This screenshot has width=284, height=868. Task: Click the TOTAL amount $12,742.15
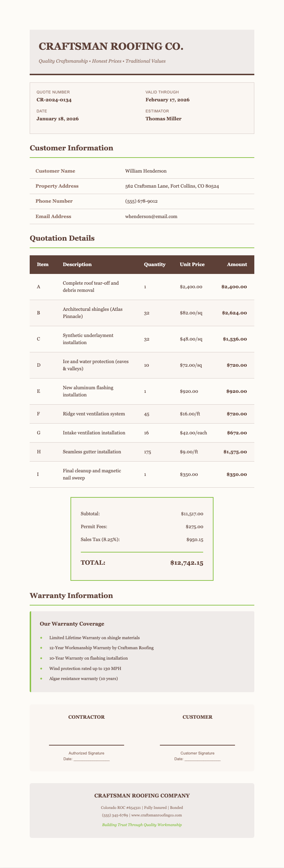coord(187,563)
